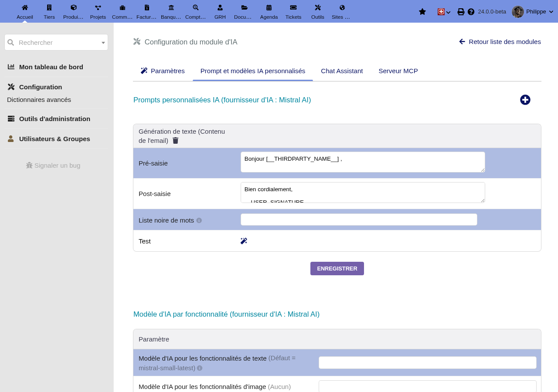The image size is (558, 392).
Task: Click the Test magic wand icon
Action: [x=244, y=241]
